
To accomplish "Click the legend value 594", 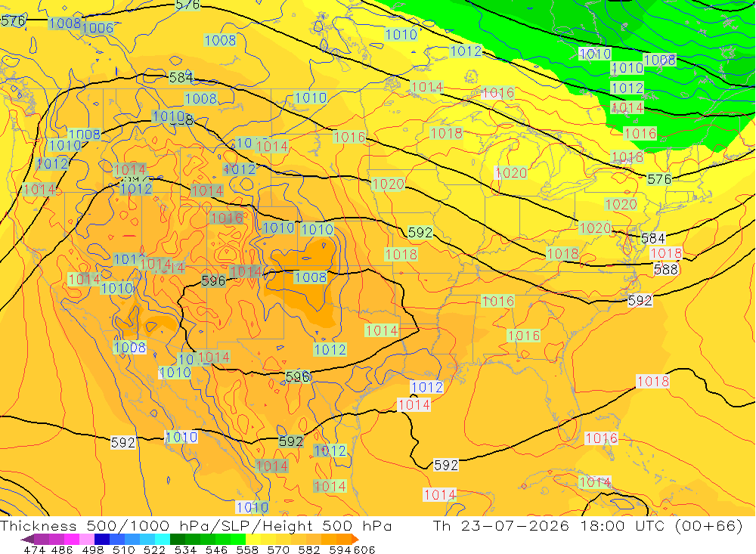I will click(x=339, y=549).
